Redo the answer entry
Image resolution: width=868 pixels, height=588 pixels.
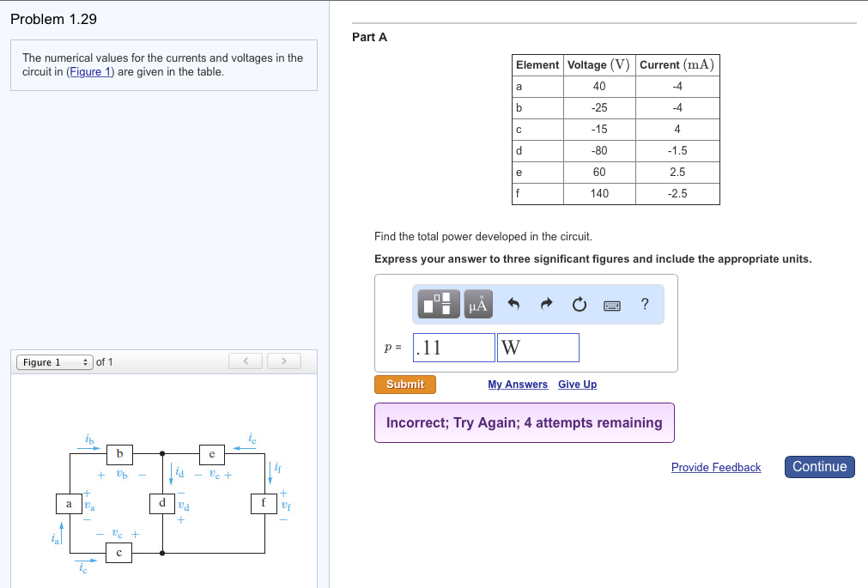547,303
